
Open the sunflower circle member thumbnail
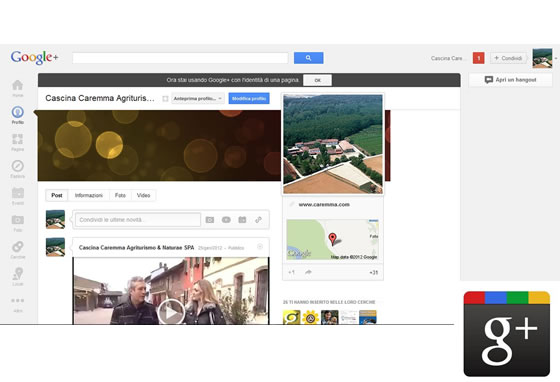pyautogui.click(x=311, y=317)
